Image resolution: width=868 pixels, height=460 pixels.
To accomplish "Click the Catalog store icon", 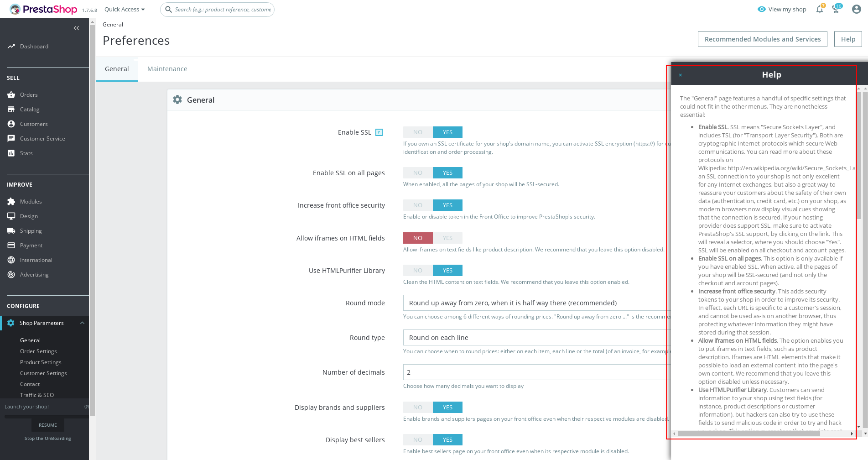I will click(11, 110).
